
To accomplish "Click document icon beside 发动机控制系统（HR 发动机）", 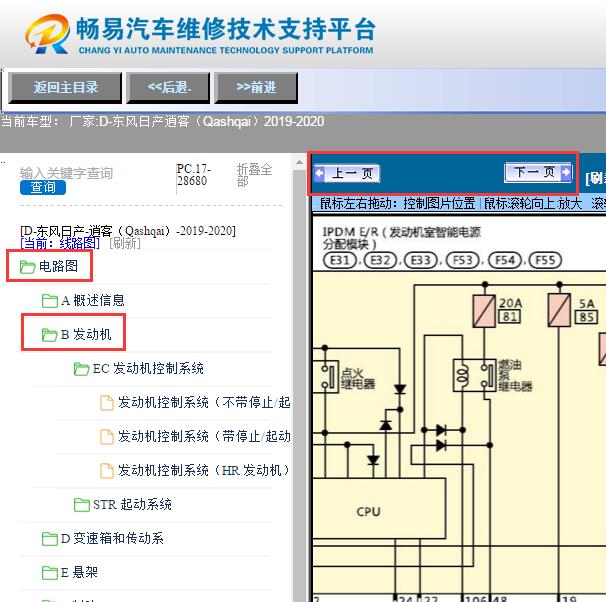I will [x=107, y=471].
